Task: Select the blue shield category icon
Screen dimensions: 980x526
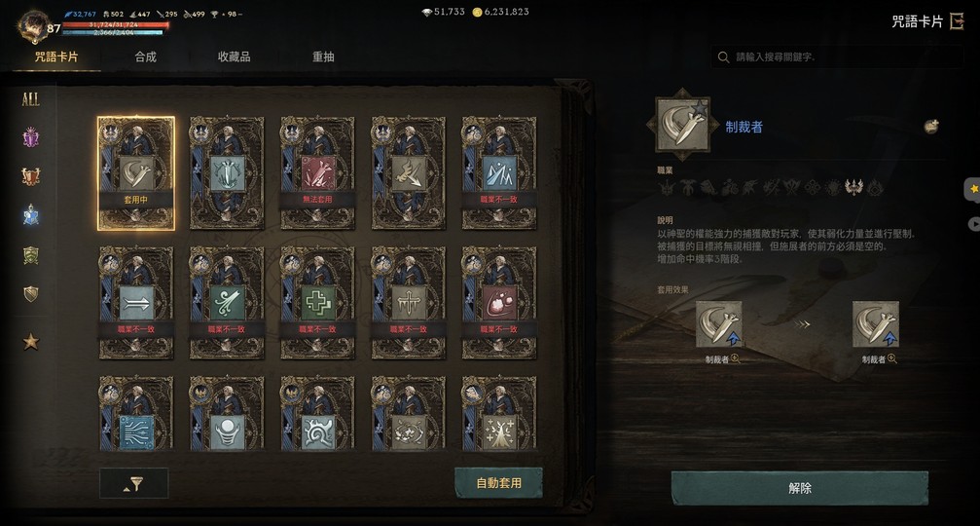Action: (x=30, y=215)
